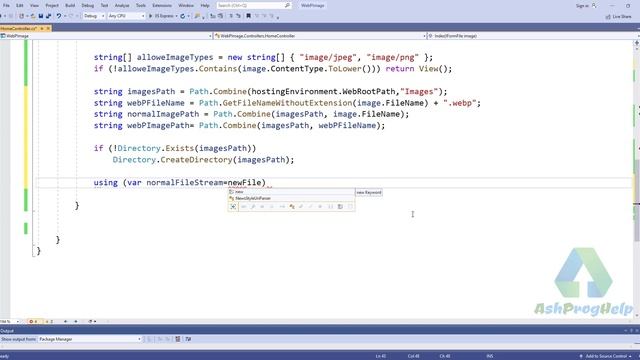Open the File menu

click(x=6, y=5)
